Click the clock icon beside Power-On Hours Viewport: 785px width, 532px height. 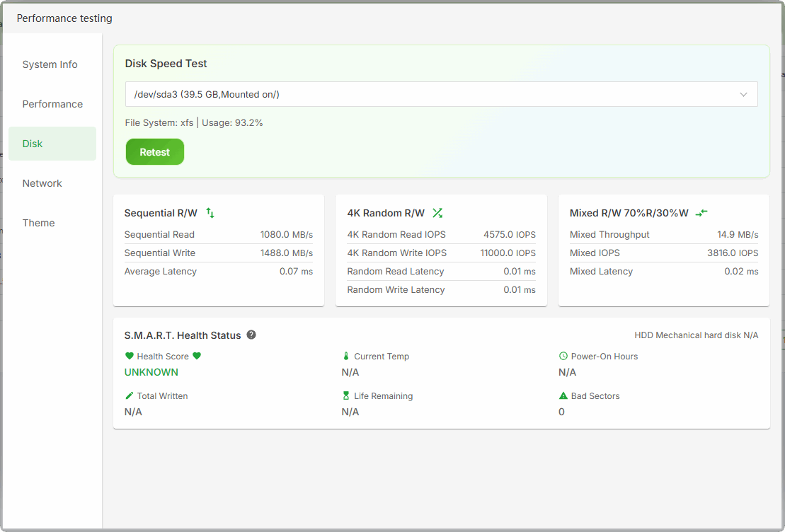pyautogui.click(x=563, y=357)
